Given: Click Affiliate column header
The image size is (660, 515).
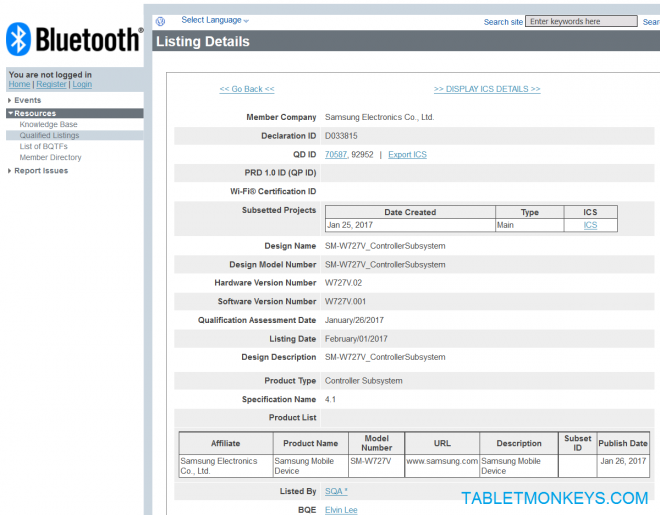Looking at the screenshot, I should 226,443.
